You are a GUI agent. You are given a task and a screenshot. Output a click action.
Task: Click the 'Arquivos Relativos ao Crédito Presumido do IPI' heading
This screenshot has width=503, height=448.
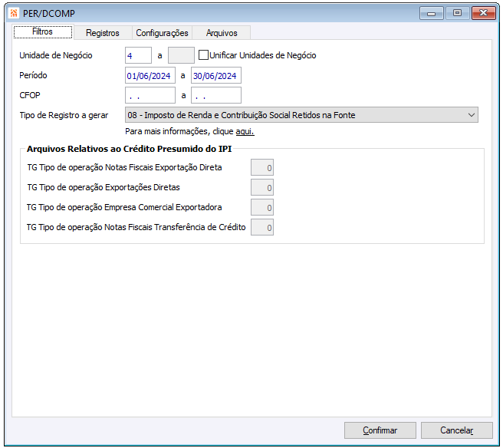[x=129, y=149]
